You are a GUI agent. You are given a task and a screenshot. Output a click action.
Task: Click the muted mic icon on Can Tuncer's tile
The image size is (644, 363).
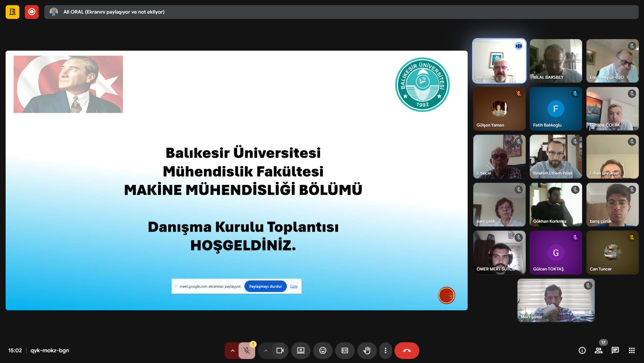[x=632, y=237]
